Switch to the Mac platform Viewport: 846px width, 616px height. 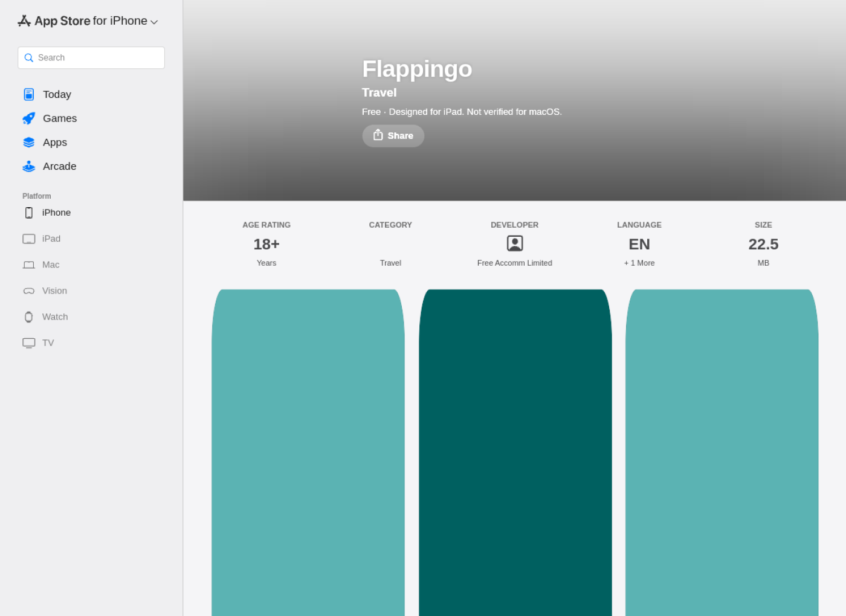[x=51, y=265]
